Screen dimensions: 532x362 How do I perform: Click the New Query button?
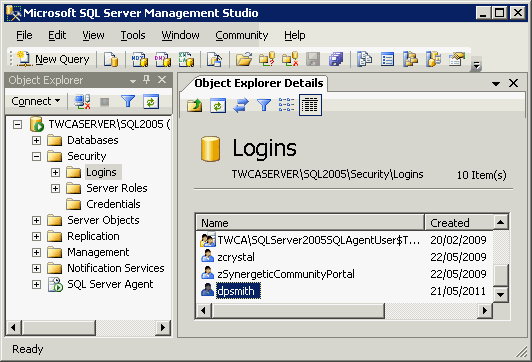point(53,59)
